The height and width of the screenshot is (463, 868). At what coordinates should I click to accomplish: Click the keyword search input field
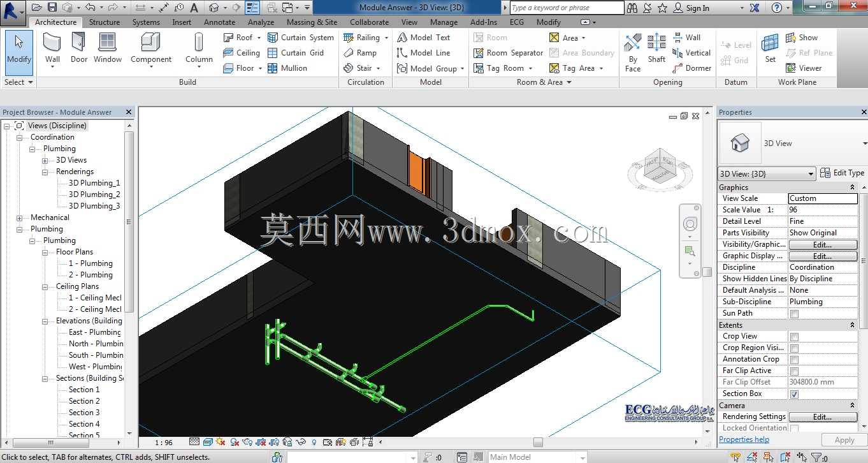567,8
